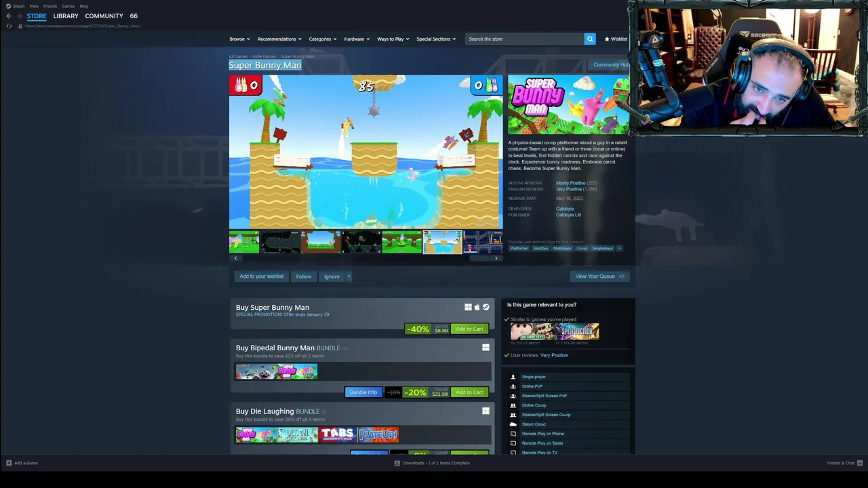Expand the Ways to Play dropdown
868x488 pixels.
(x=393, y=39)
